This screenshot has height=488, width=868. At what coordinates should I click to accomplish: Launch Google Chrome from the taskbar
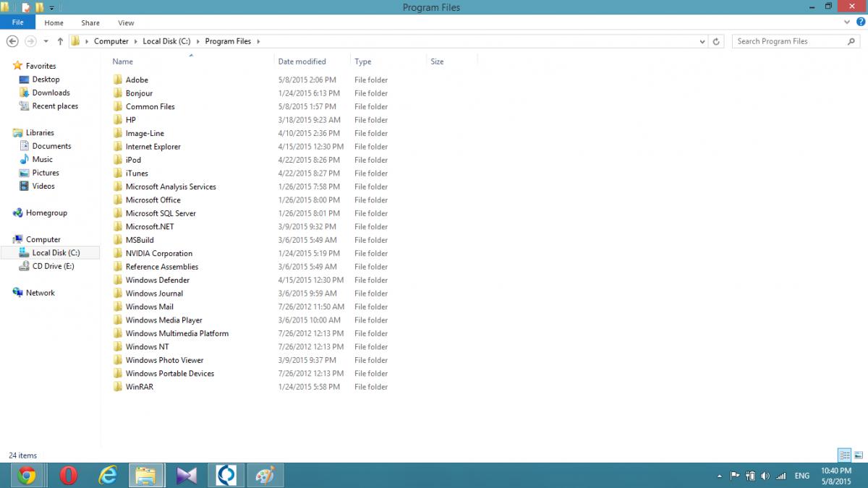pos(27,475)
